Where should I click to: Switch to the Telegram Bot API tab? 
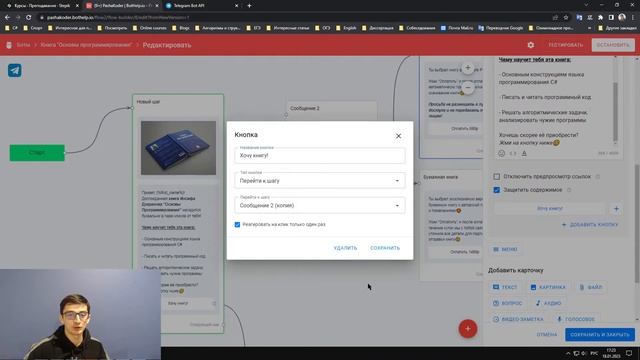click(x=201, y=6)
